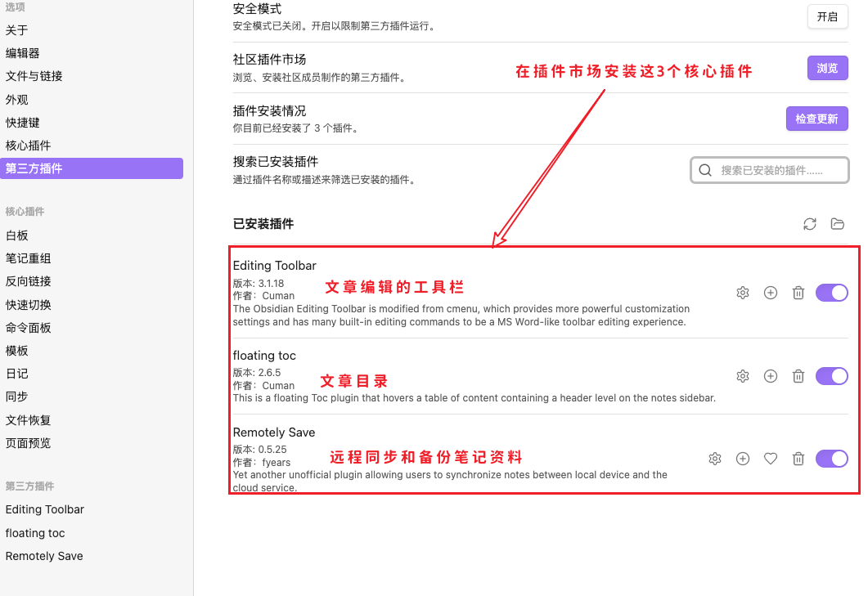Turn on safe mode with 开启 button
The image size is (868, 596).
click(x=827, y=16)
